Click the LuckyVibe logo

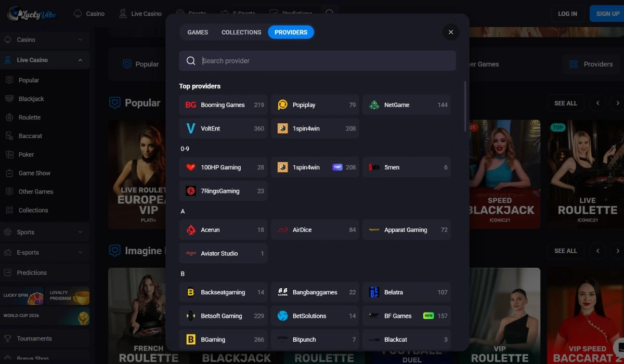(x=32, y=14)
